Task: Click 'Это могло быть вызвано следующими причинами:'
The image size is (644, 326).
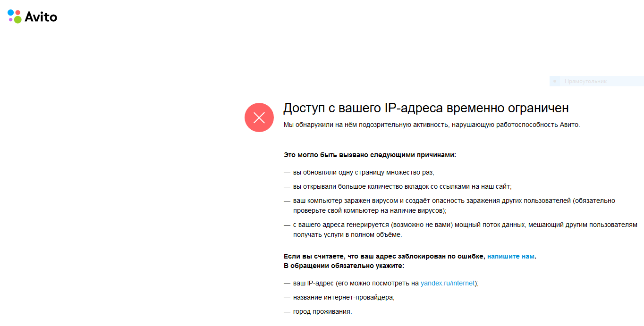Action: click(370, 155)
